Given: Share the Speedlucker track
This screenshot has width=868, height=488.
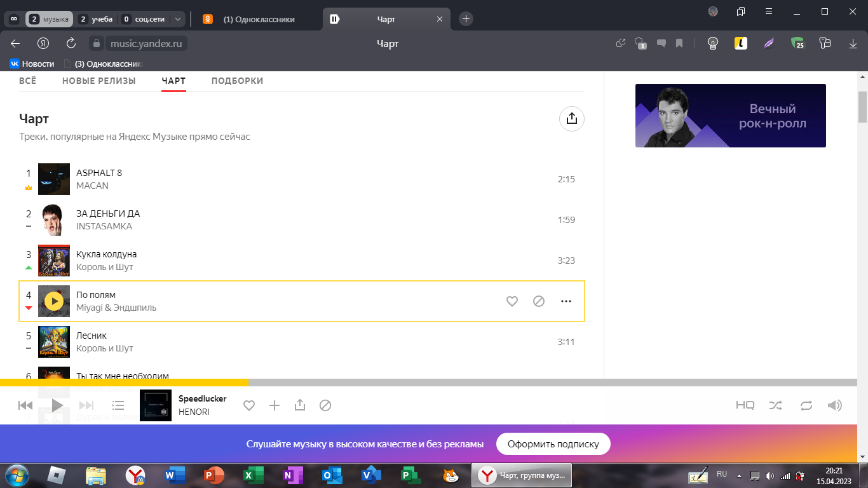Looking at the screenshot, I should (300, 405).
